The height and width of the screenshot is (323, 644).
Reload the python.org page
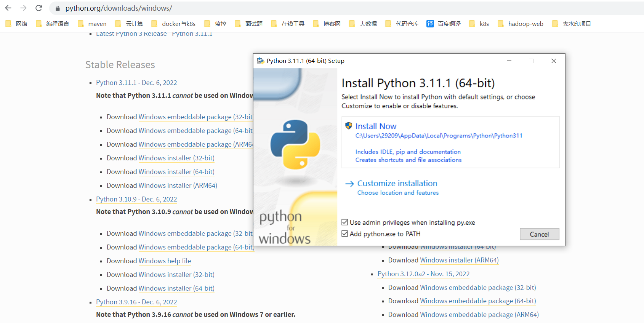[38, 8]
